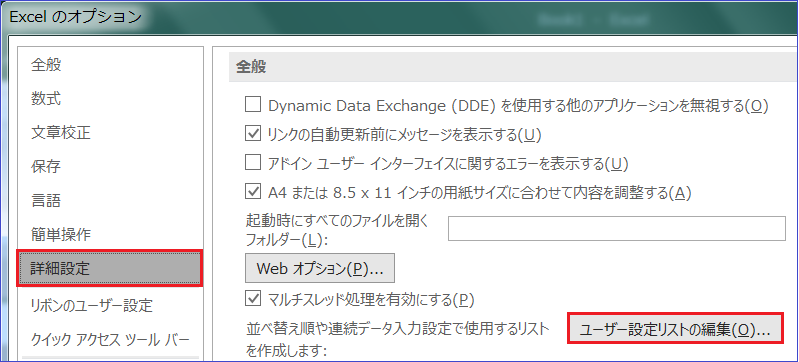Image resolution: width=799 pixels, height=362 pixels.
Task: Select the 詳細設定 category
Action: [x=110, y=268]
